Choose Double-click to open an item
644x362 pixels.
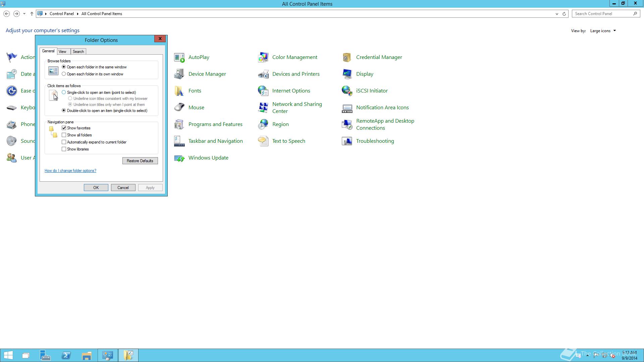coord(64,111)
